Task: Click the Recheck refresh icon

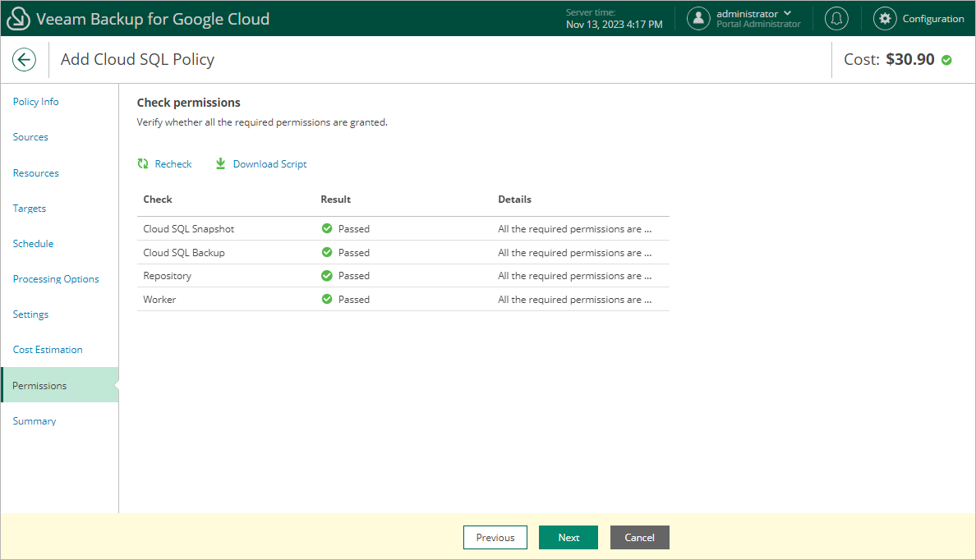Action: point(143,163)
